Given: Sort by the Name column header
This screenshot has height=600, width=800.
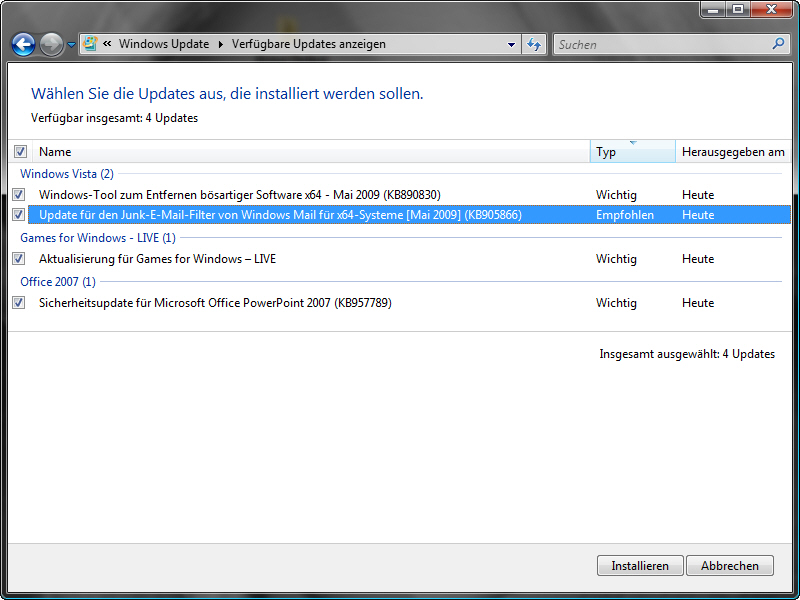Looking at the screenshot, I should tap(311, 152).
